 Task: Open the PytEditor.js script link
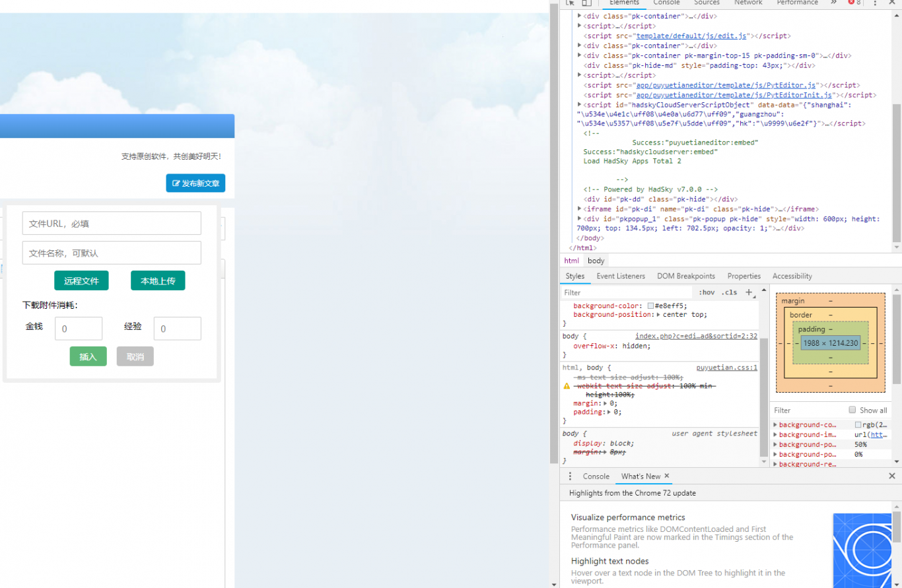pyautogui.click(x=726, y=85)
